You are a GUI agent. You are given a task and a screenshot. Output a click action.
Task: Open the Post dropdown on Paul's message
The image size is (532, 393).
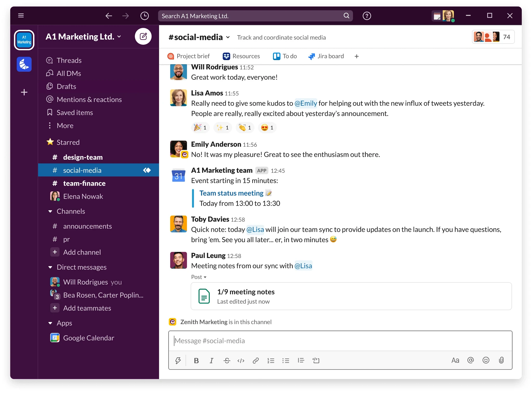point(198,277)
